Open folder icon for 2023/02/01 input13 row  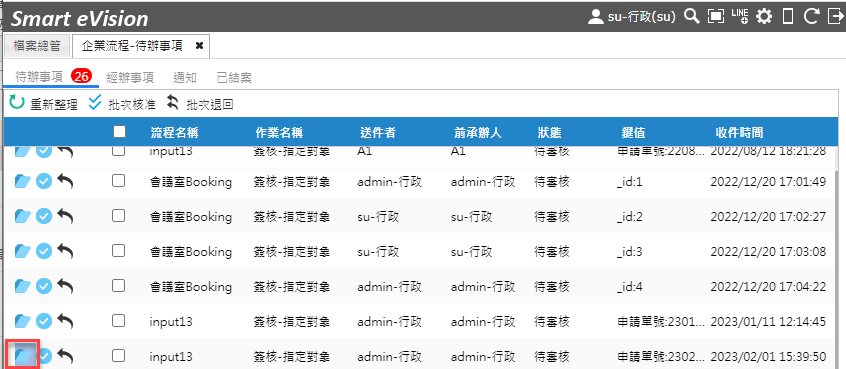(x=22, y=355)
